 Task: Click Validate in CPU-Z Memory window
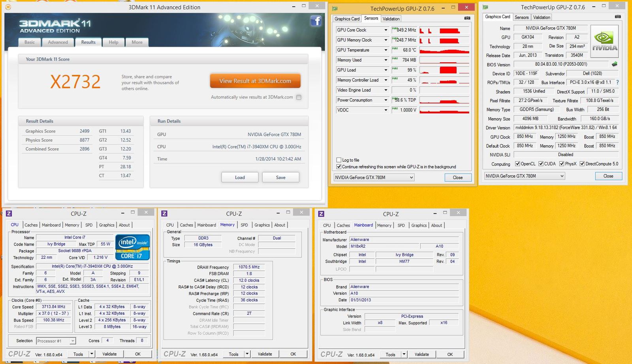pyautogui.click(x=265, y=354)
